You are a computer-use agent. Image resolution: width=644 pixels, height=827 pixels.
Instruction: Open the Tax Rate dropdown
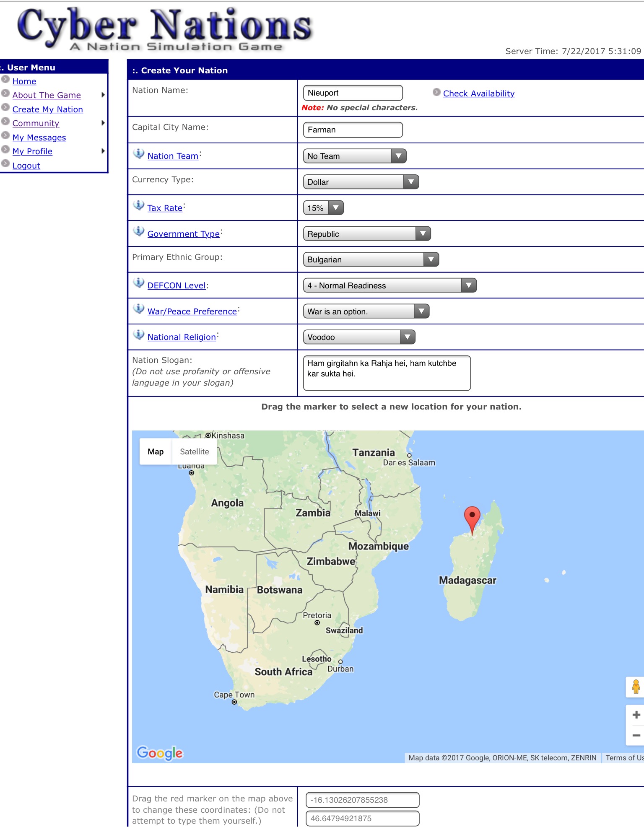pyautogui.click(x=323, y=208)
